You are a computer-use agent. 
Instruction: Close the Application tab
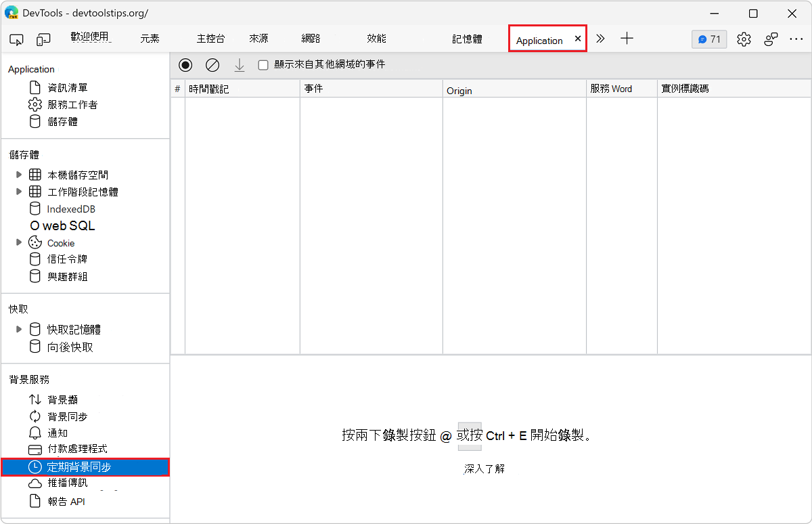(x=577, y=40)
